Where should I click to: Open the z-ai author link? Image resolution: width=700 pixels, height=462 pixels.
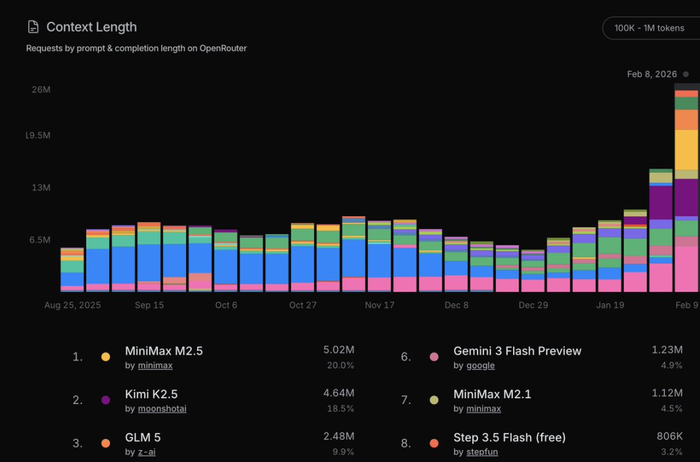click(146, 452)
